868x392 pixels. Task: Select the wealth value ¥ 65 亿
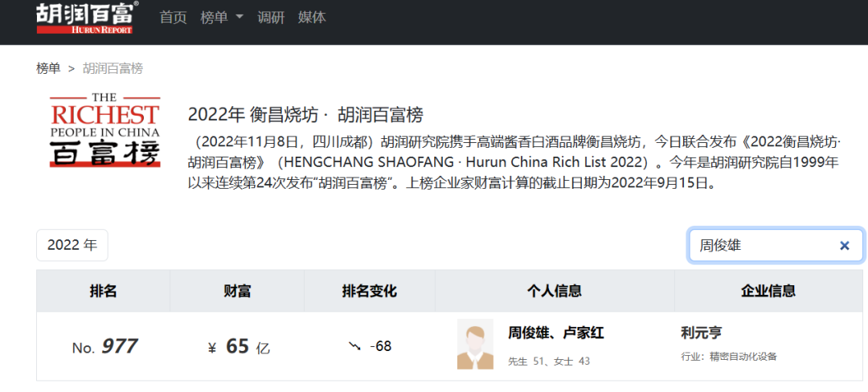click(239, 347)
